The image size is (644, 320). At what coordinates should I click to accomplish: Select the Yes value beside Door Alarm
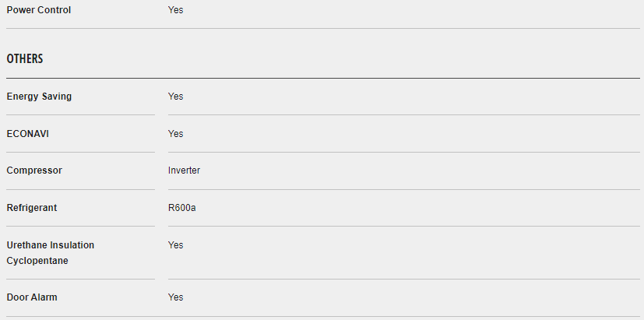175,297
